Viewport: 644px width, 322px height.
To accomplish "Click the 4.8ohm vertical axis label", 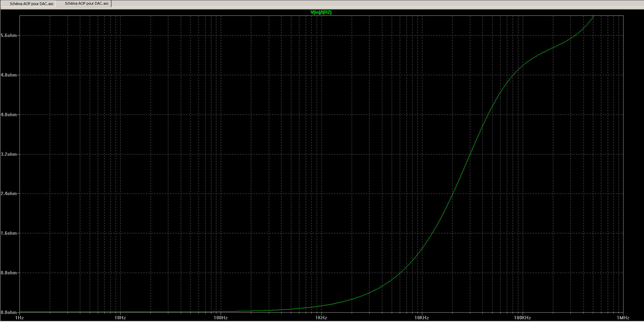I will coord(9,75).
